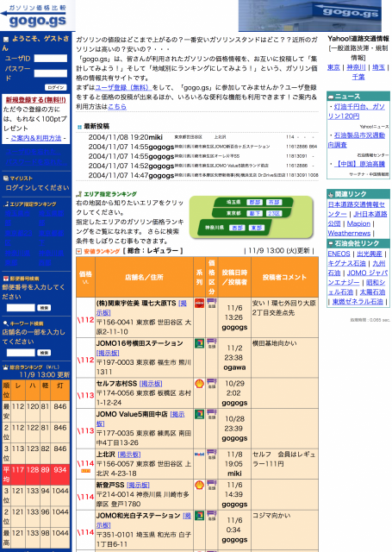The height and width of the screenshot is (552, 392).
Task: Click the price category flag in the JOMO16号横田 row
Action: [212, 343]
